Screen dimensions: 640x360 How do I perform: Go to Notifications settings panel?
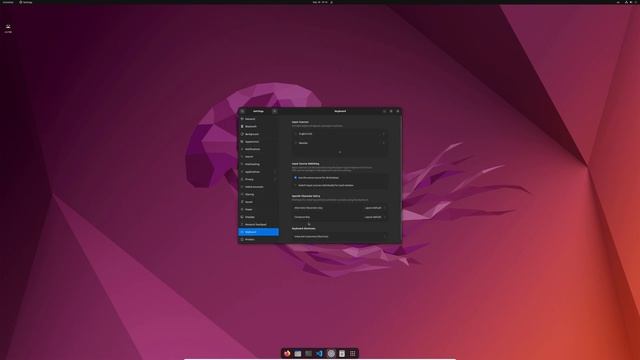(x=259, y=149)
